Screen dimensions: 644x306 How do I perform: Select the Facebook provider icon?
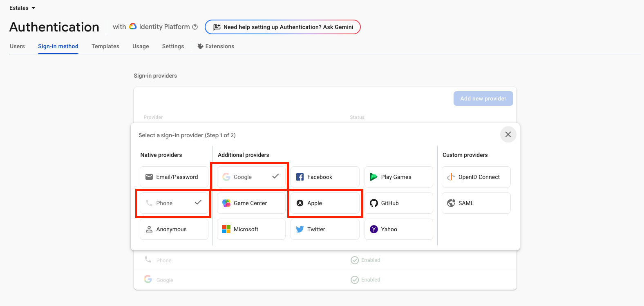tap(300, 177)
